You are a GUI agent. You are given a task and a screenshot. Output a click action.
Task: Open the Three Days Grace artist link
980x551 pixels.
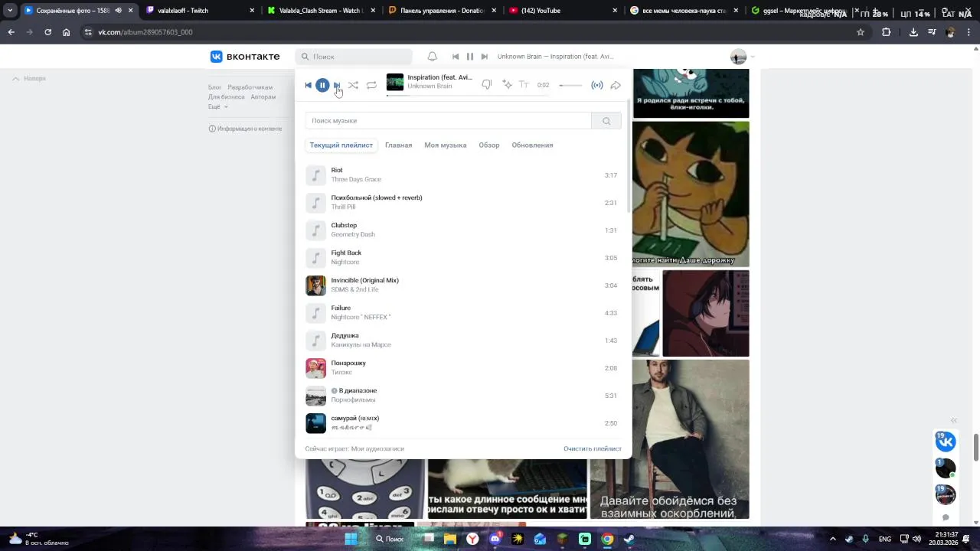pos(356,180)
